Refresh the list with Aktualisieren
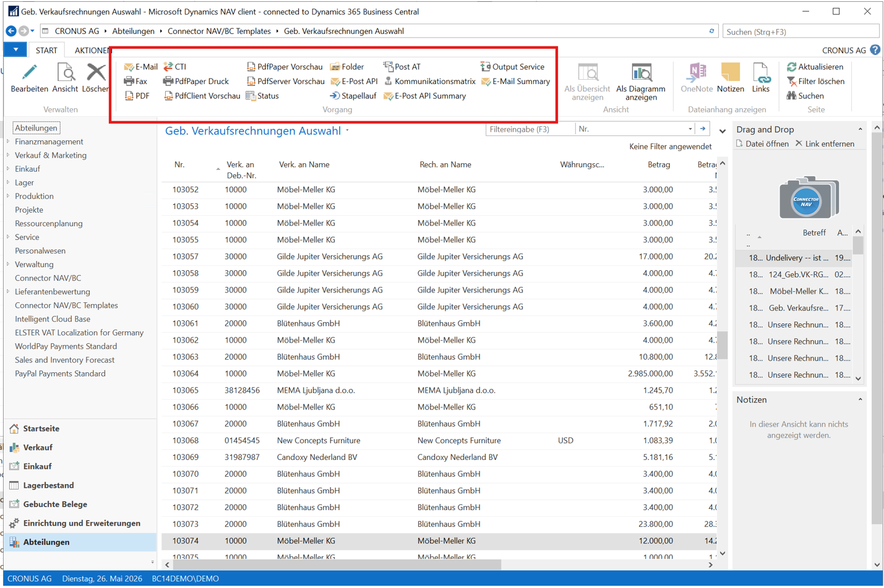This screenshot has height=588, width=884. click(815, 67)
